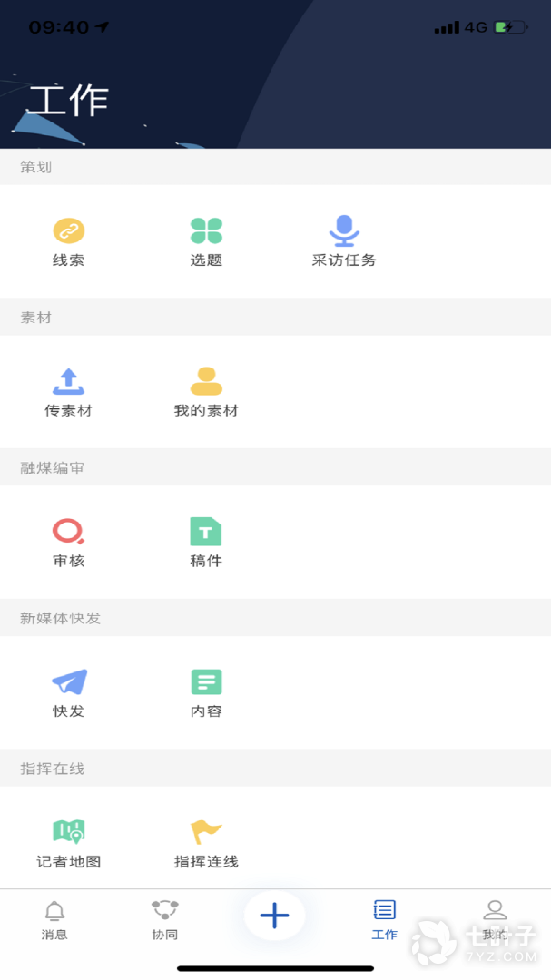This screenshot has height=980, width=551.
Task: Open 采访任务 microphone icon
Action: [343, 231]
